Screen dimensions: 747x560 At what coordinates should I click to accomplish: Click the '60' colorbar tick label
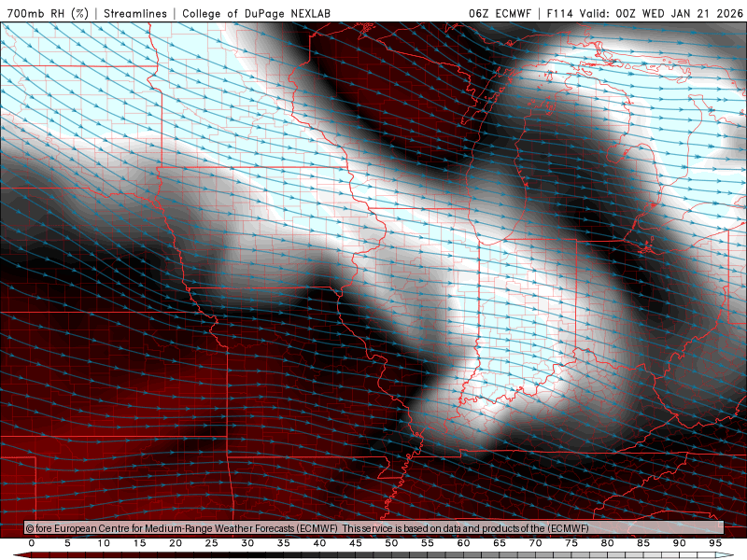pos(463,543)
